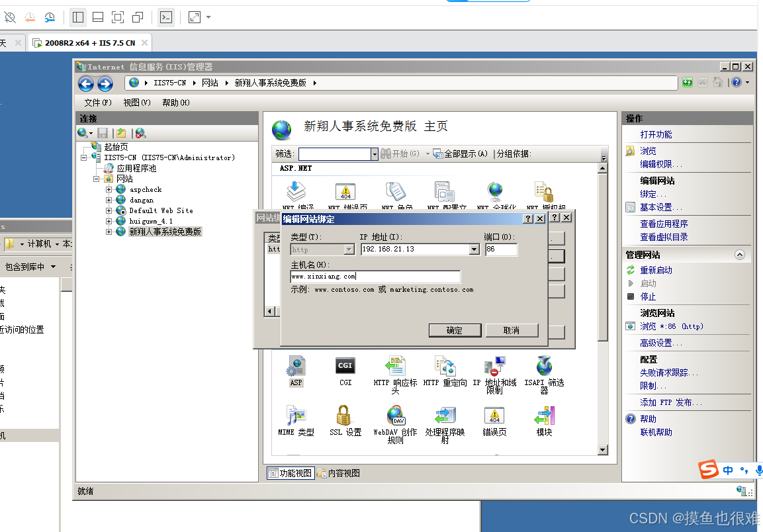Viewport: 763px width, 532px height.
Task: Switch to 内容视图 tab
Action: coord(339,473)
